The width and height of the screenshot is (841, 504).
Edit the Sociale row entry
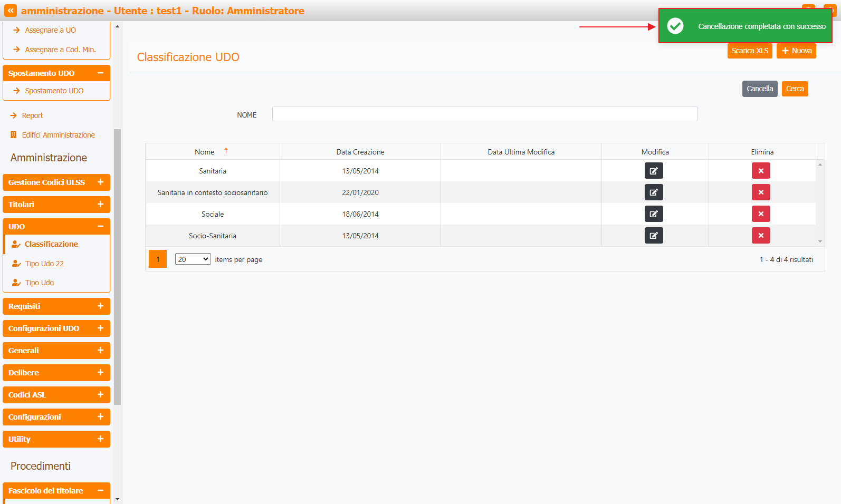[653, 214]
